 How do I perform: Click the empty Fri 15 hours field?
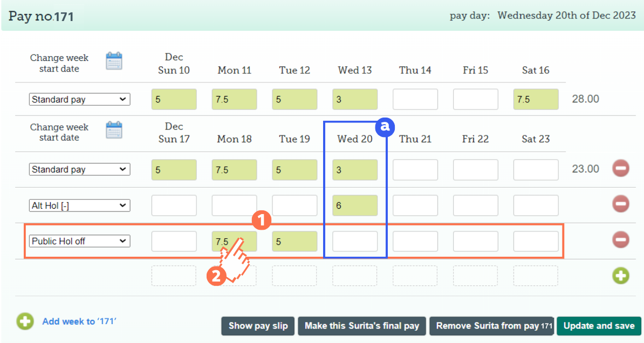(475, 99)
